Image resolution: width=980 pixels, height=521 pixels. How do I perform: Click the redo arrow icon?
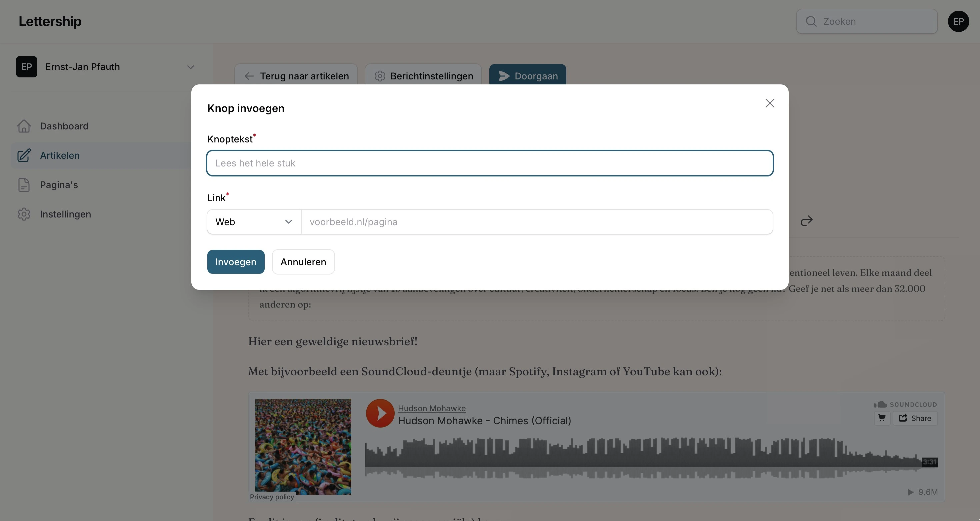[x=806, y=221]
